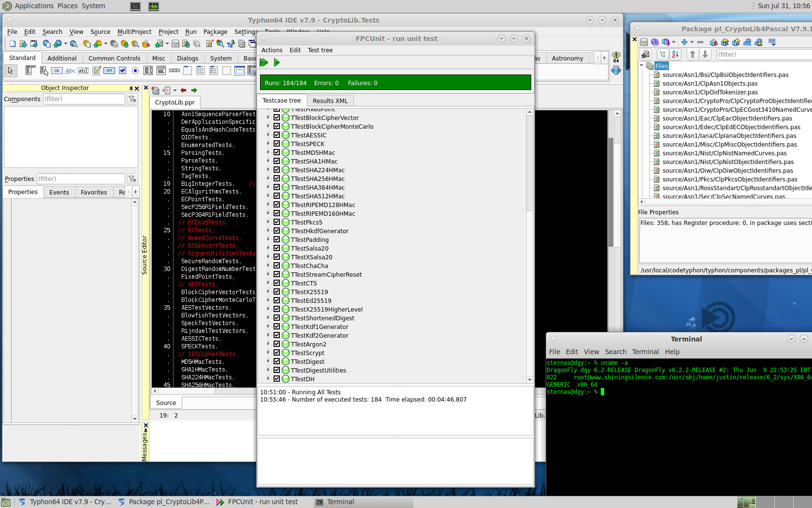The height and width of the screenshot is (508, 812).
Task: Pick the TRadioButton palette component
Action: click(135, 71)
